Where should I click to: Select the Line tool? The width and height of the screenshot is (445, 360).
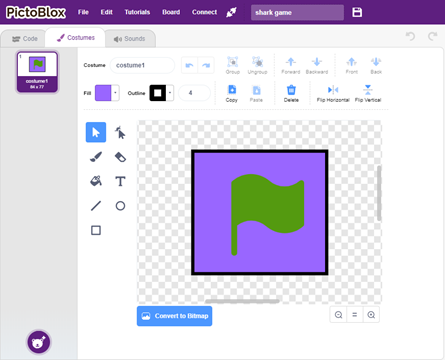tap(96, 206)
